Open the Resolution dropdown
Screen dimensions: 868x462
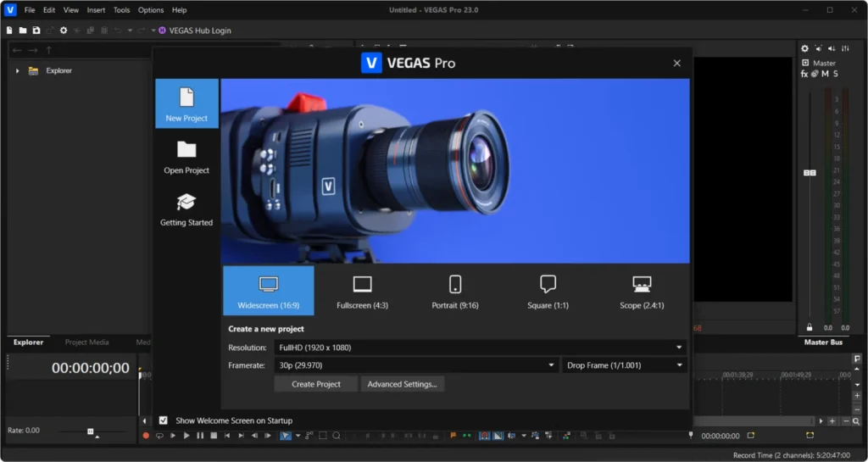(x=481, y=348)
